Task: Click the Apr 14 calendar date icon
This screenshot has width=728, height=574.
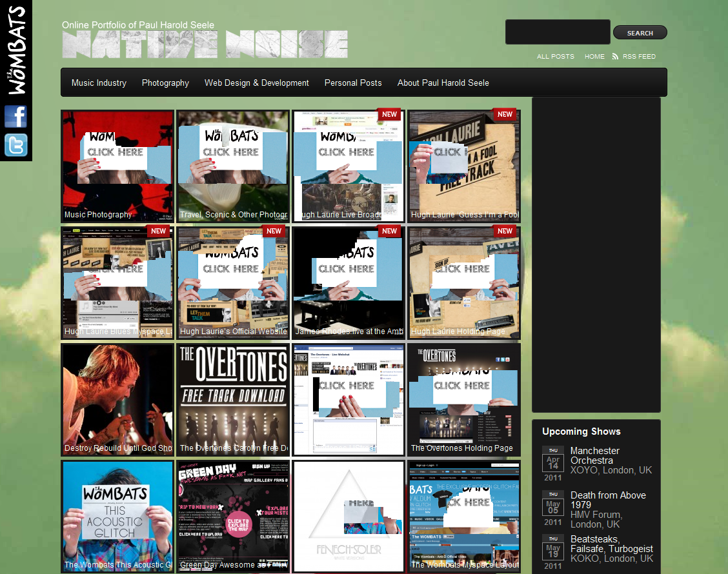Action: (x=553, y=464)
